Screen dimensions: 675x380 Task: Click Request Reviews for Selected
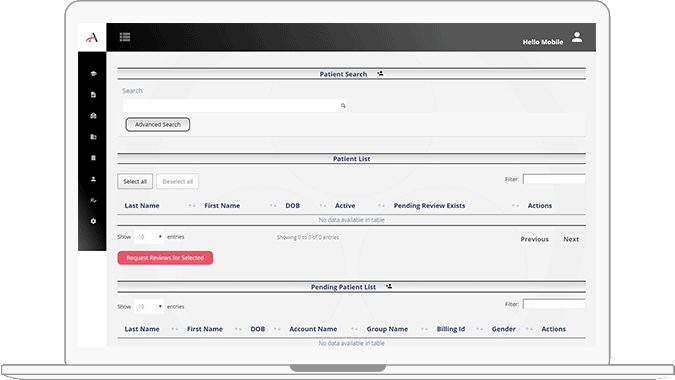click(165, 258)
